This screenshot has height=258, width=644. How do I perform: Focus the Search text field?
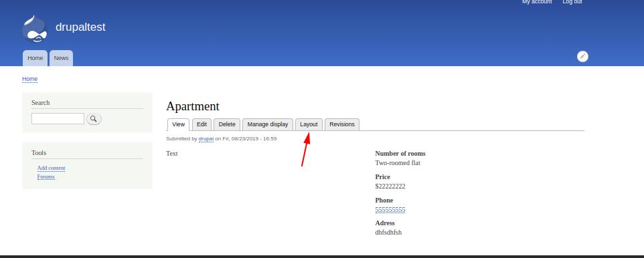coord(58,118)
